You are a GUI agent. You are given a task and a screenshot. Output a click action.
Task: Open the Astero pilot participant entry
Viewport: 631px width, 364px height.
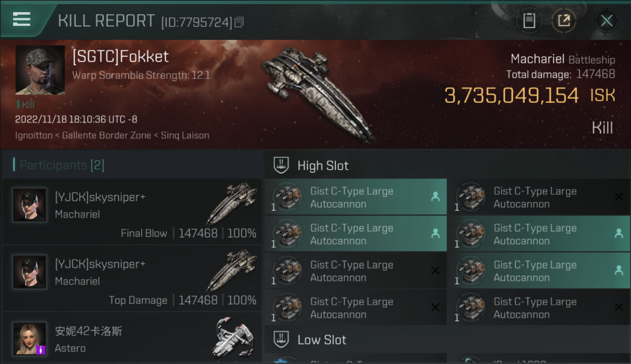[132, 338]
